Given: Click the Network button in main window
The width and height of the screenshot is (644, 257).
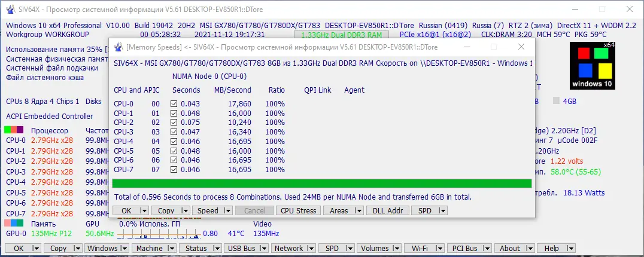Looking at the screenshot, I should pos(294,249).
